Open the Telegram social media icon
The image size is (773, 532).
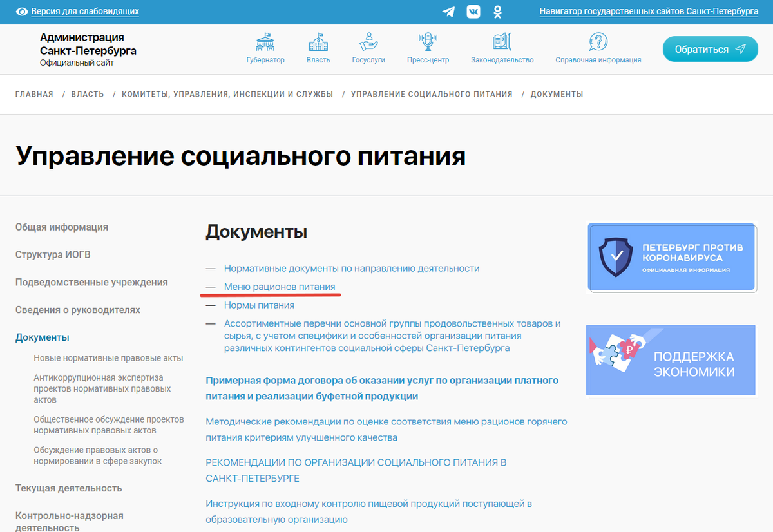pyautogui.click(x=448, y=11)
